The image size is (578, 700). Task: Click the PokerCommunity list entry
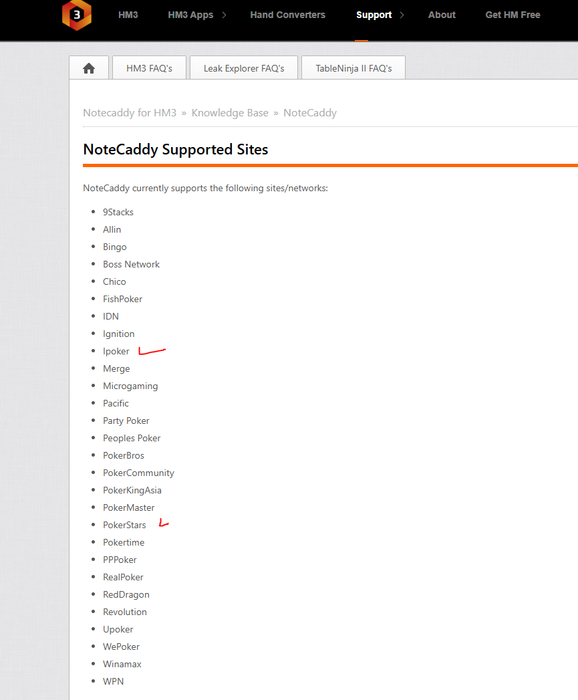[138, 473]
